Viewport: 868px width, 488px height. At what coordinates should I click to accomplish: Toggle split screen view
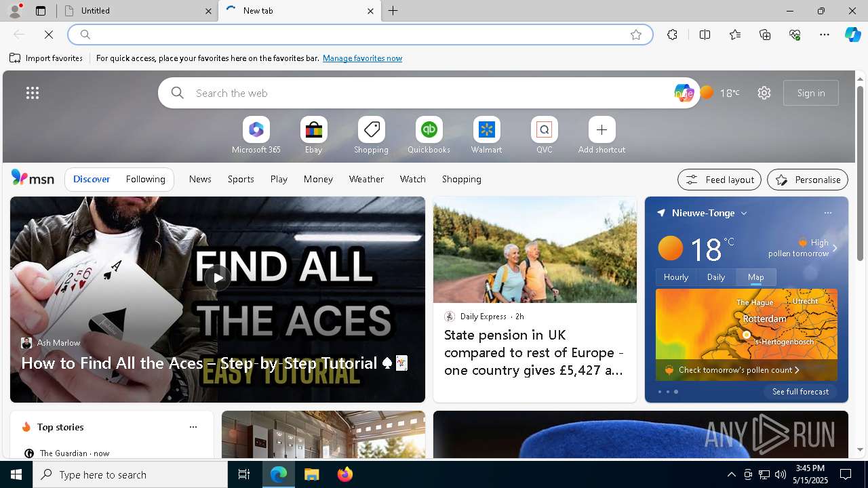(x=705, y=35)
